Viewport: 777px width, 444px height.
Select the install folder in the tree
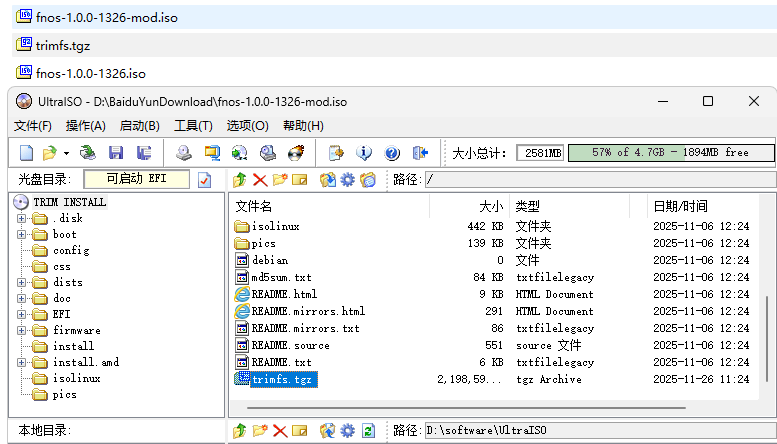[x=73, y=346]
